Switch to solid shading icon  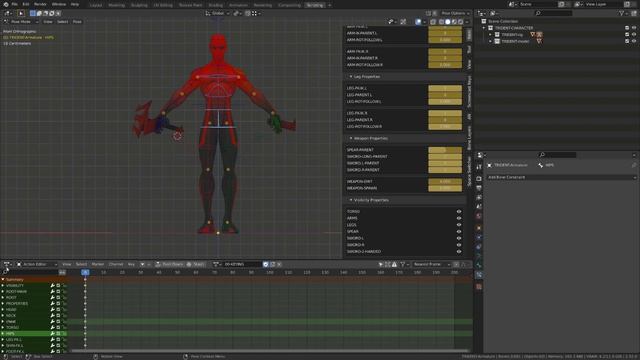pos(448,22)
